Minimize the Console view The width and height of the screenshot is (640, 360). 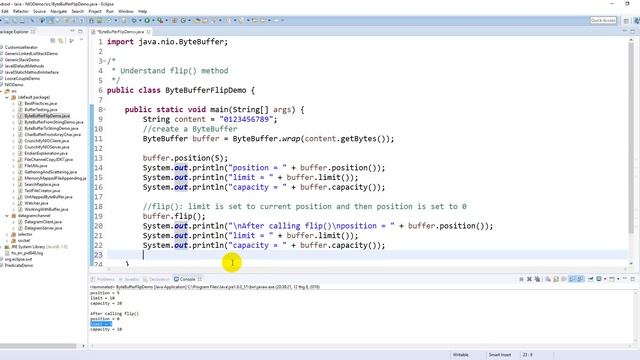pyautogui.click(x=625, y=278)
